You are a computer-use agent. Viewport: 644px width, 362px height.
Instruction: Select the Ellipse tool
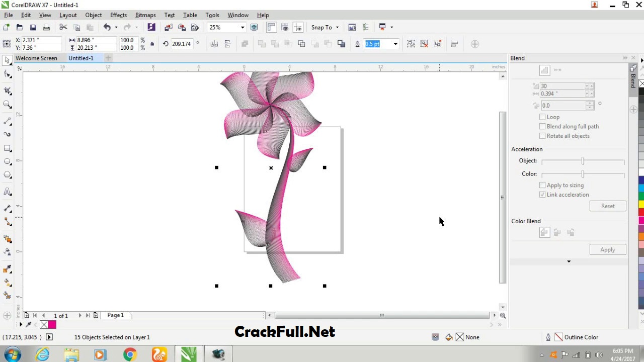click(x=8, y=161)
